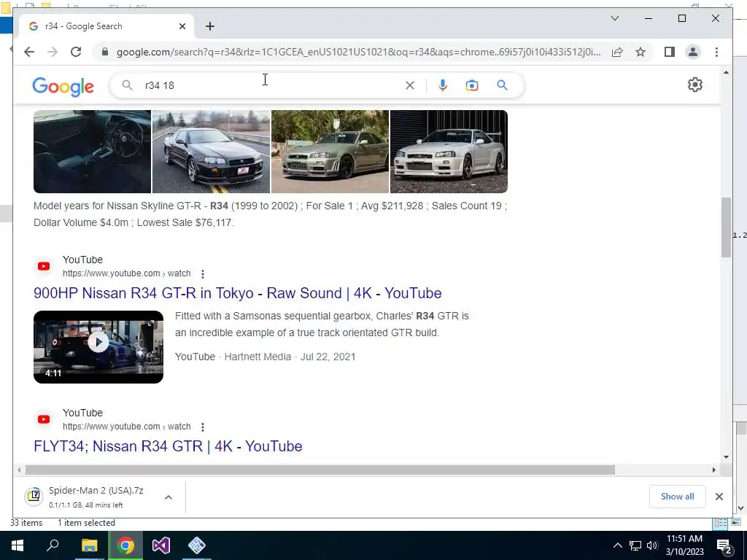Image resolution: width=747 pixels, height=560 pixels.
Task: Click Spider-Man 2 (USA).7z download item
Action: point(96,497)
